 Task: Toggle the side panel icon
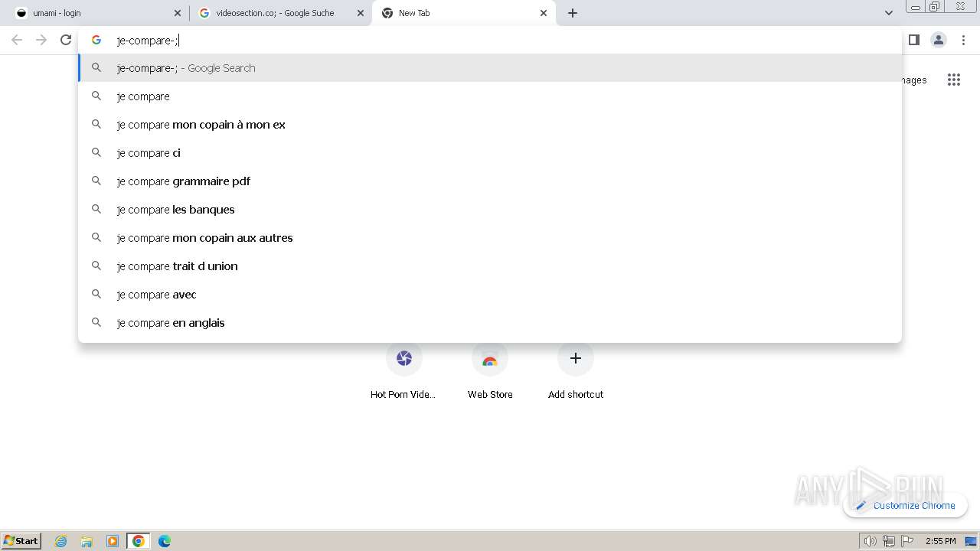coord(913,40)
